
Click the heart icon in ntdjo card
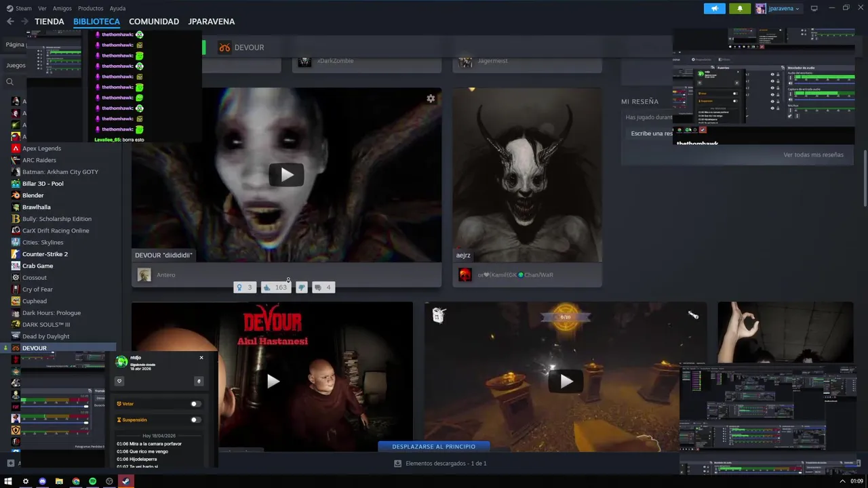pos(119,381)
